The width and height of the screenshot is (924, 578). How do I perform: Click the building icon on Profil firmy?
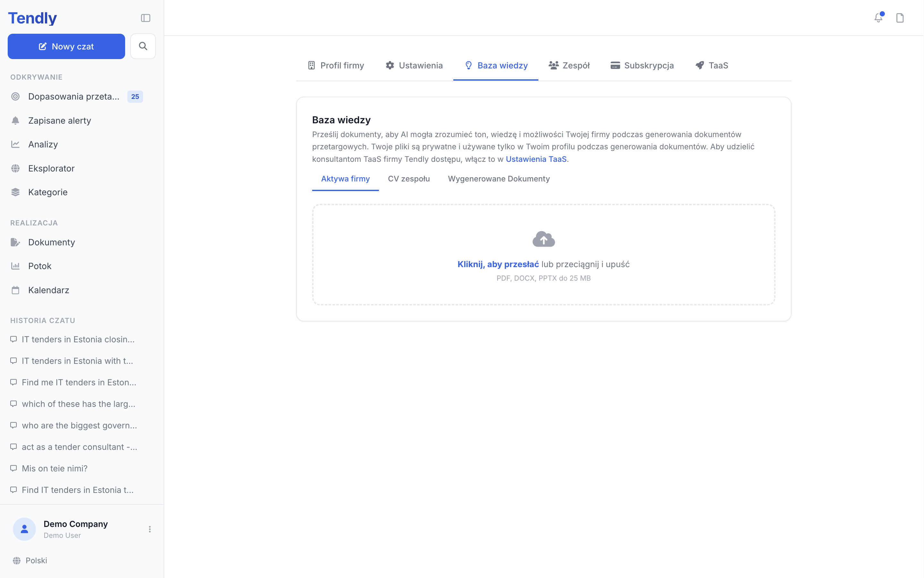coord(312,66)
